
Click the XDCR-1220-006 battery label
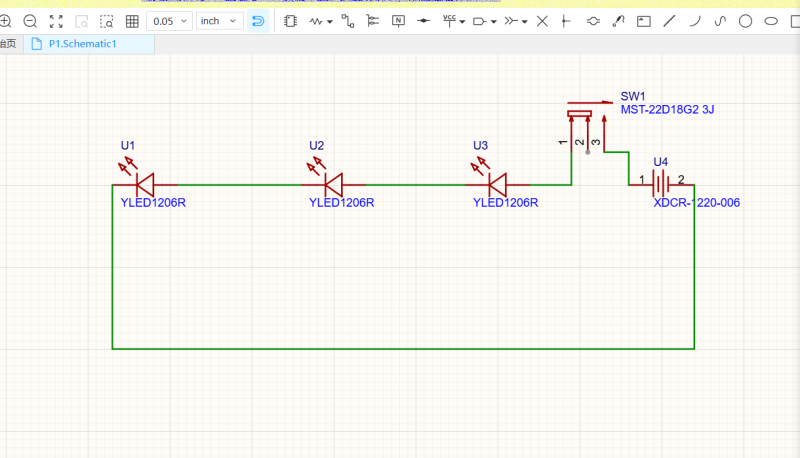pos(696,203)
